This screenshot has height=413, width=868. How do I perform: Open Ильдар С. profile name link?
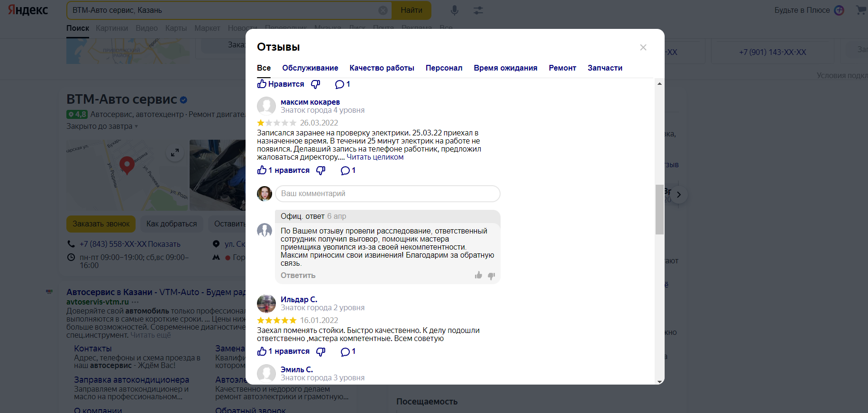click(x=299, y=299)
